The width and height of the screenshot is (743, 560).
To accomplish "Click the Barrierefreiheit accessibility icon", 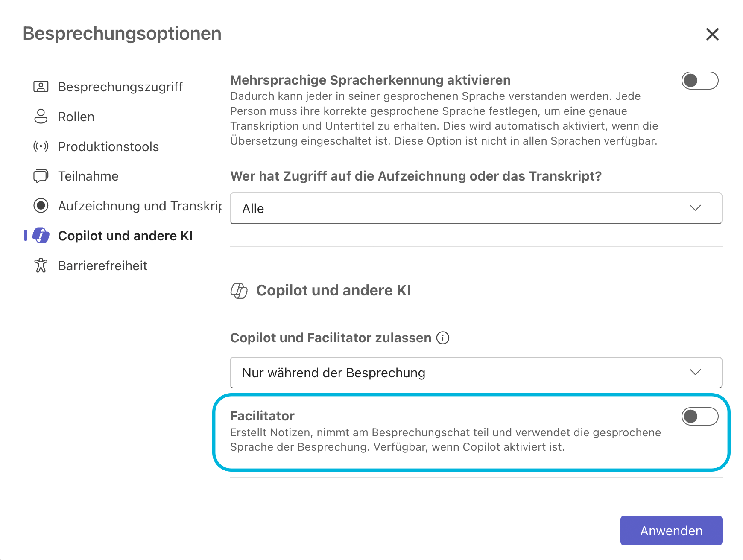I will pos(41,265).
